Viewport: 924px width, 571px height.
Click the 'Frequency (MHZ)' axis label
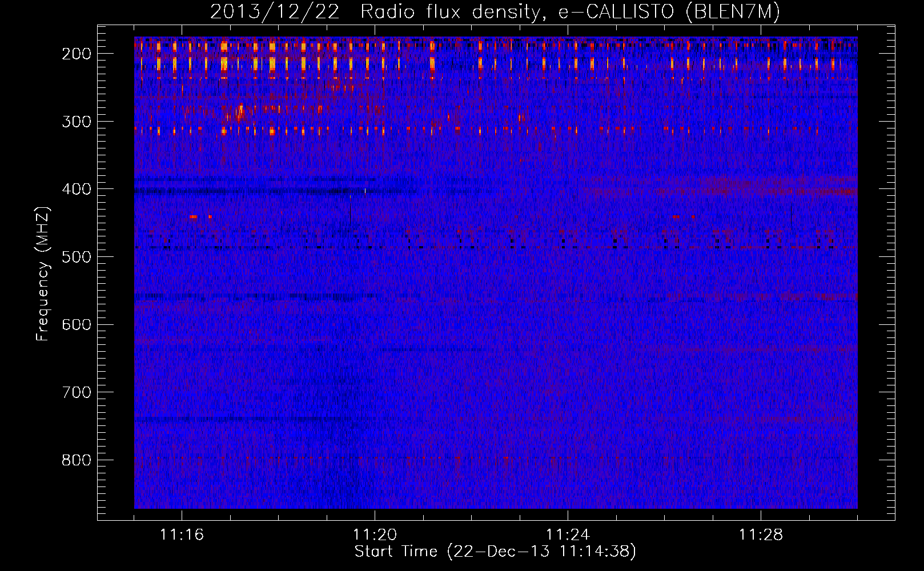click(x=43, y=274)
